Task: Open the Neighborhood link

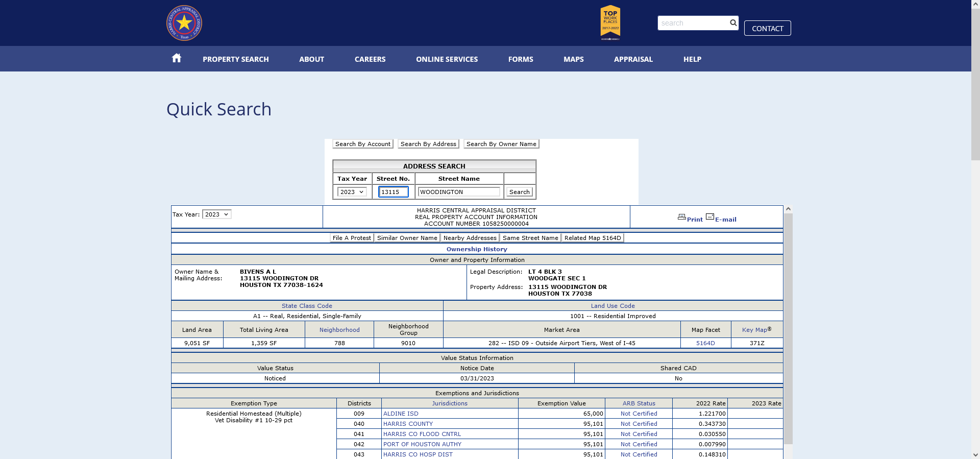Action: point(339,330)
